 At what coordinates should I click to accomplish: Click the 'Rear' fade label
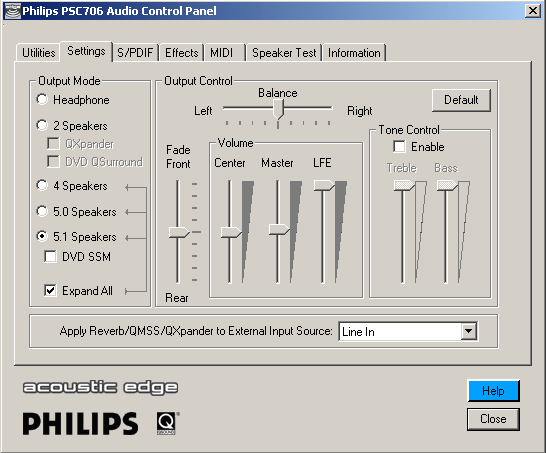click(177, 298)
